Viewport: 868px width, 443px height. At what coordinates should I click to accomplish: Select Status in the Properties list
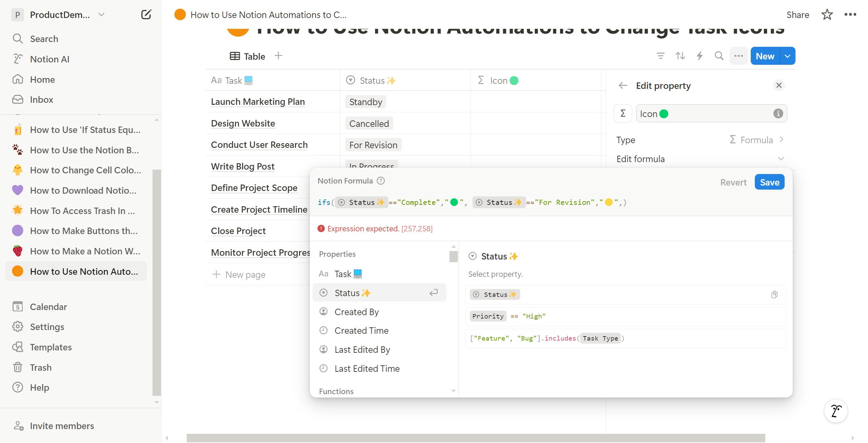380,292
